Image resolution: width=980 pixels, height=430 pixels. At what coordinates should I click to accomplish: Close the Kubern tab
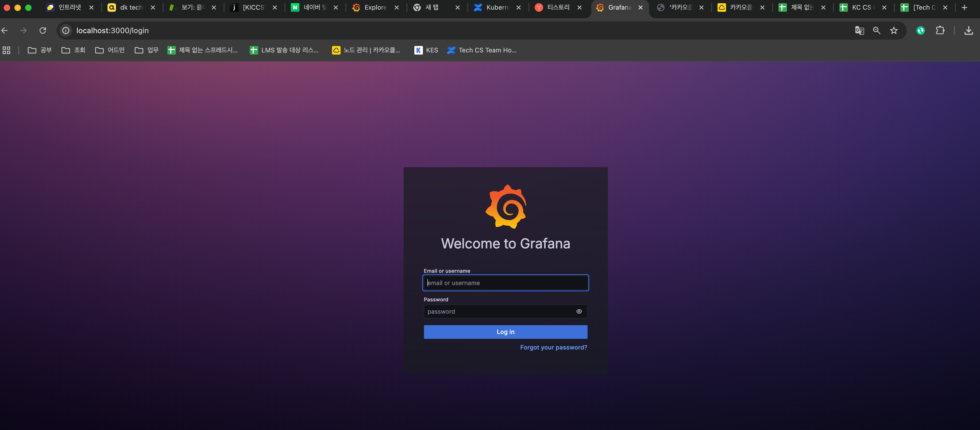pyautogui.click(x=519, y=7)
